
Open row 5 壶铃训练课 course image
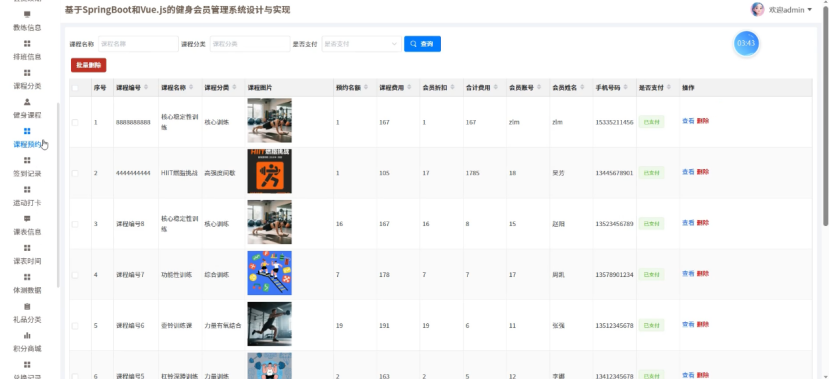pos(269,323)
